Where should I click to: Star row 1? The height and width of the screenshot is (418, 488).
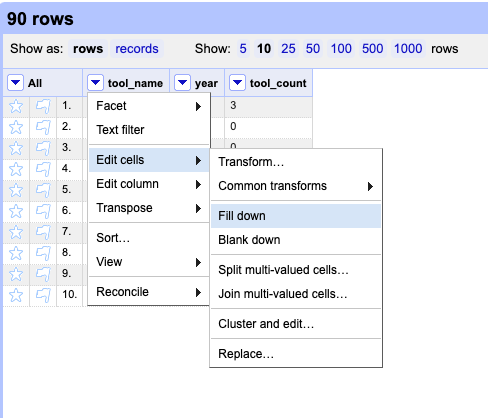click(x=16, y=106)
